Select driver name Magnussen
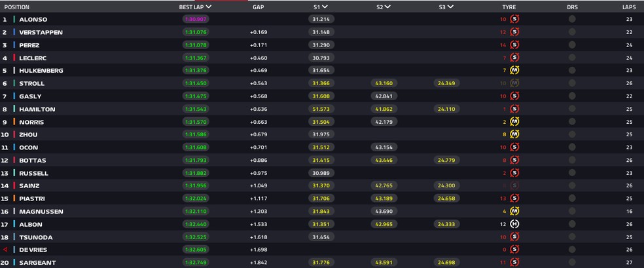Image resolution: width=644 pixels, height=268 pixels. pyautogui.click(x=41, y=212)
